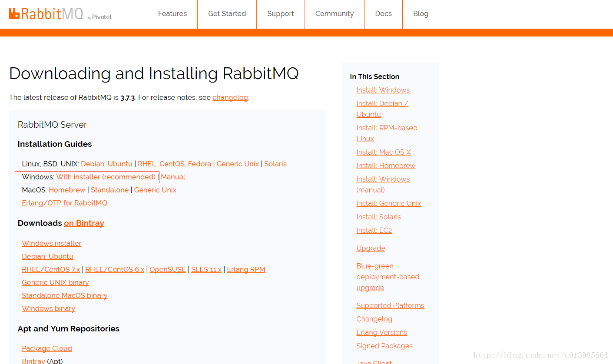Open the Erlang RPM download link
613x364 pixels.
click(x=246, y=269)
